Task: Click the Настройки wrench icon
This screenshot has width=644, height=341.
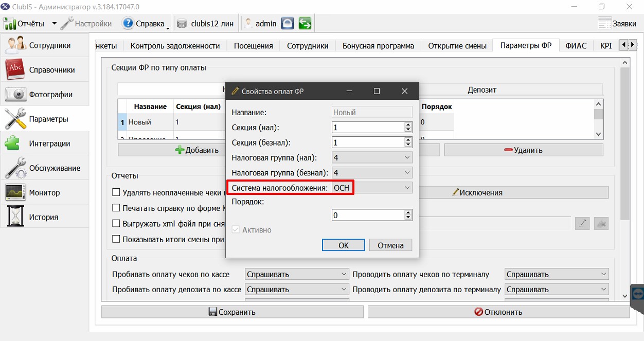Action: point(67,23)
